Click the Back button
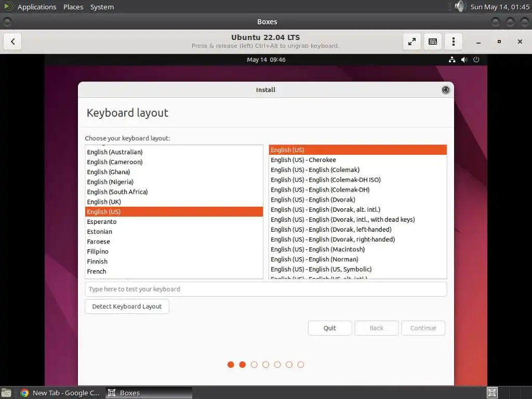532x399 pixels. [x=377, y=328]
